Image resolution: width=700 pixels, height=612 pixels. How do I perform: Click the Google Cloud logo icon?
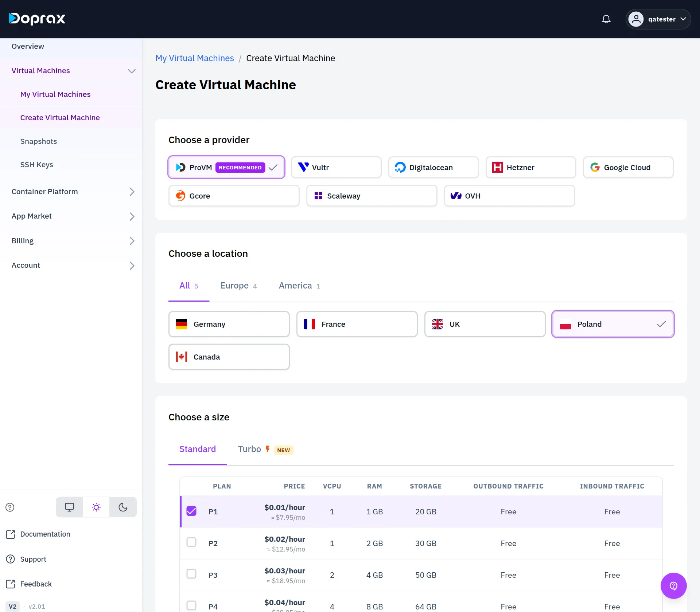595,167
